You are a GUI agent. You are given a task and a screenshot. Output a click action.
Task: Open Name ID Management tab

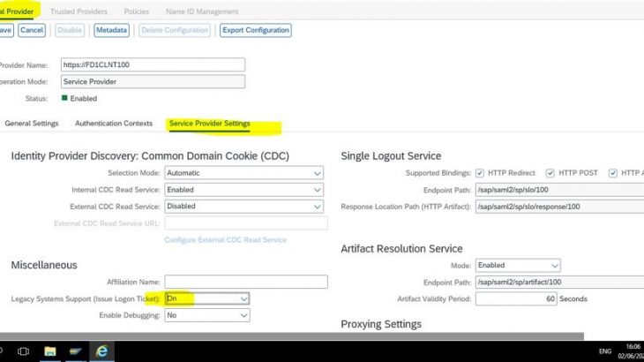coord(202,11)
